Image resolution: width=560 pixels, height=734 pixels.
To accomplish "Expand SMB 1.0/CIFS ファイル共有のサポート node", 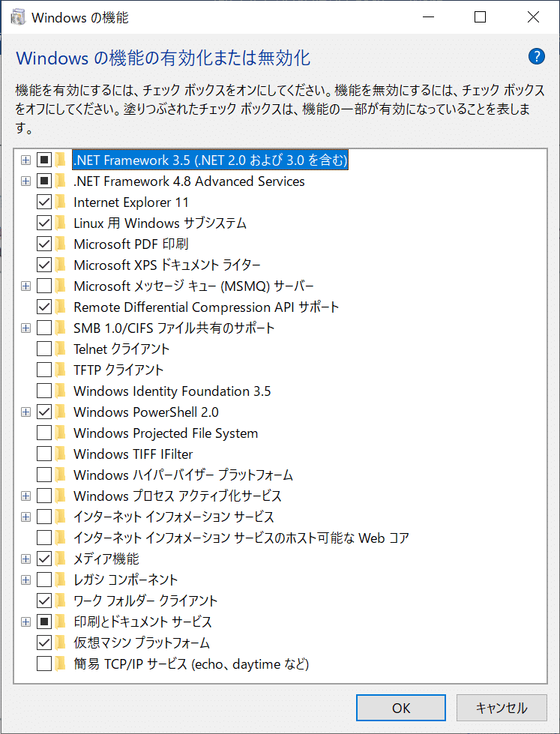I will click(x=25, y=328).
